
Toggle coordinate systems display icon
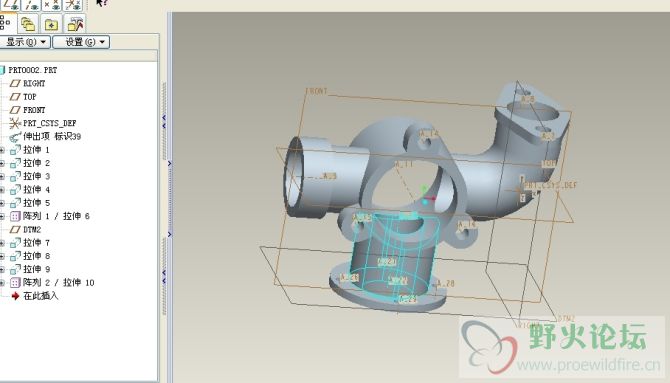73,4
